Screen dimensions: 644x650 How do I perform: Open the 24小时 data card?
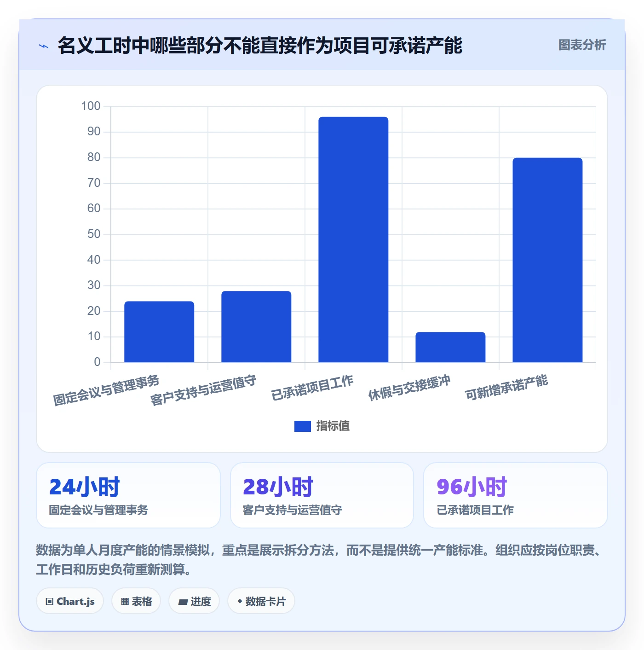(128, 495)
